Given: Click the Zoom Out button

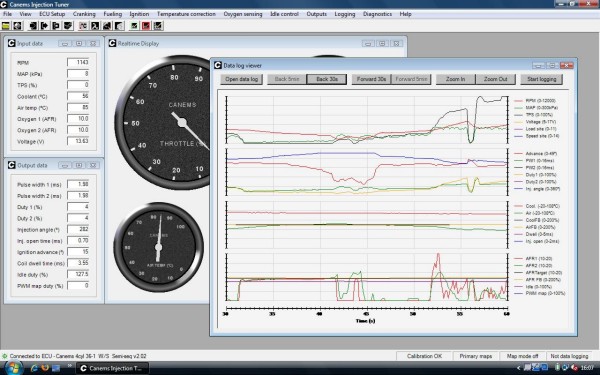Looking at the screenshot, I should pos(496,79).
